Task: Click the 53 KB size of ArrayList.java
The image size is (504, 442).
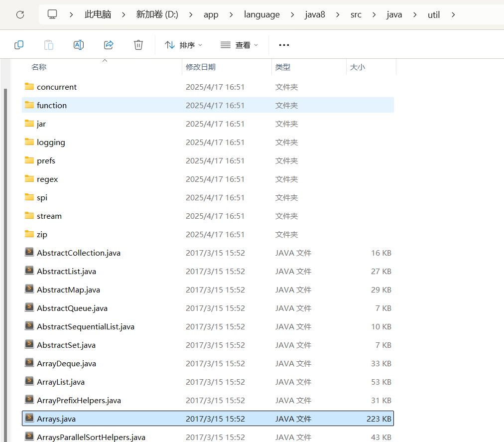Action: 381,382
